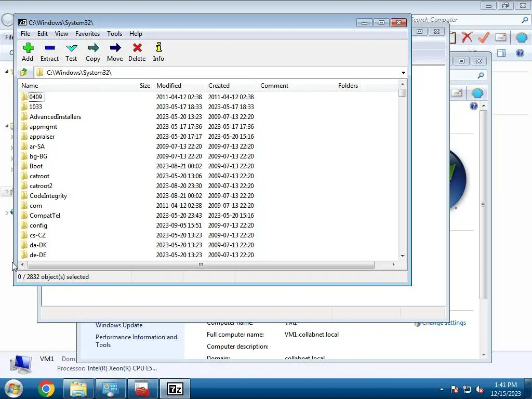
Task: Go up one folder level icon
Action: pos(24,72)
